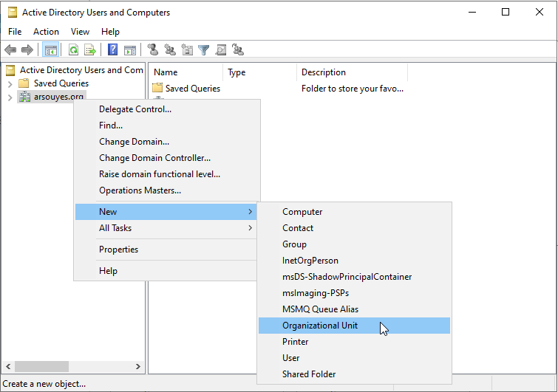
Task: Select msImaging-PSPs submenu entry
Action: [354, 293]
